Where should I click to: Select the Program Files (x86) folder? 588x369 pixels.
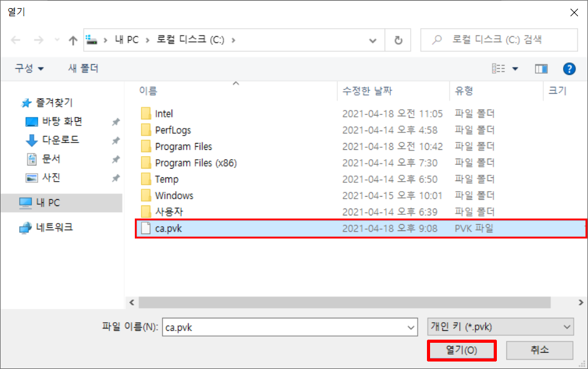[196, 163]
